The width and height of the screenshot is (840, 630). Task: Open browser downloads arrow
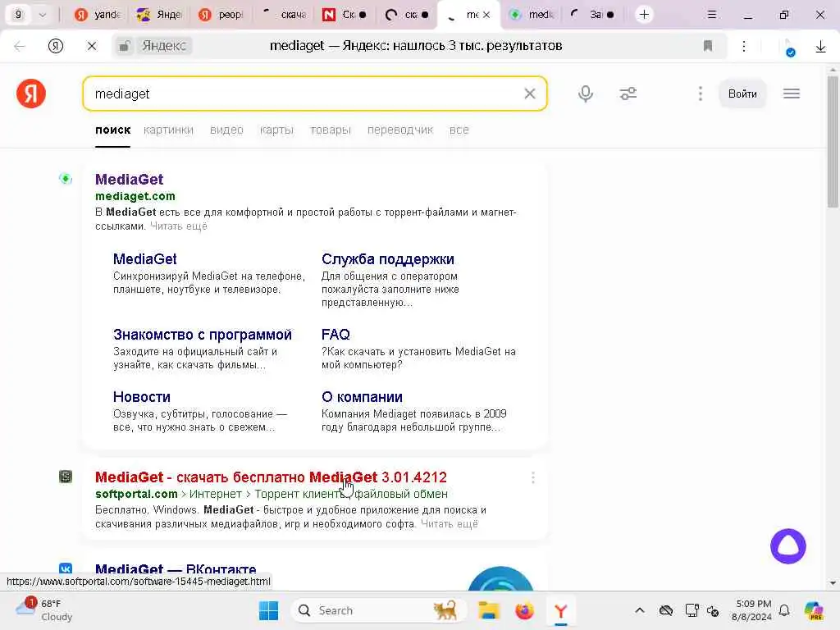coord(820,47)
